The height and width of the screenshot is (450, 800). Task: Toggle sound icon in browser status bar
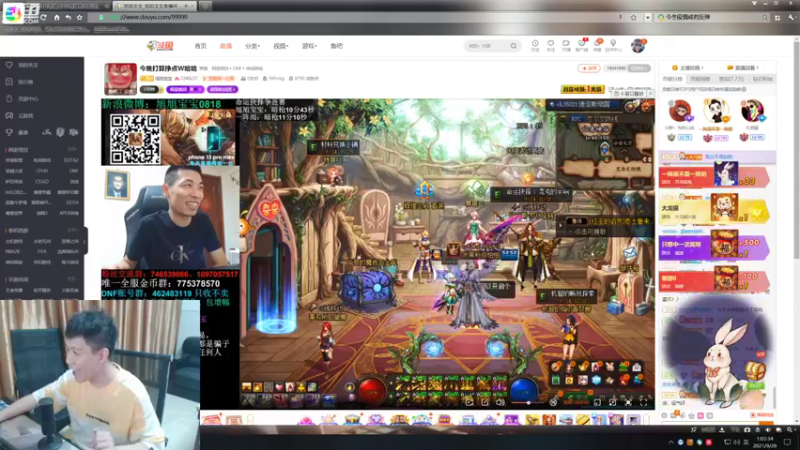click(x=767, y=430)
